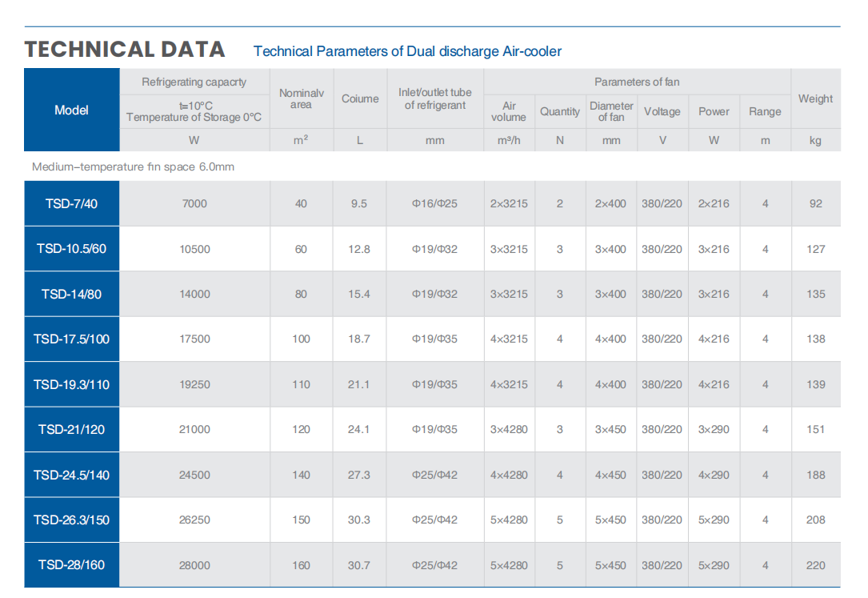This screenshot has width=868, height=598.
Task: Click the 28000 refrigerating capacity value
Action: 194,565
